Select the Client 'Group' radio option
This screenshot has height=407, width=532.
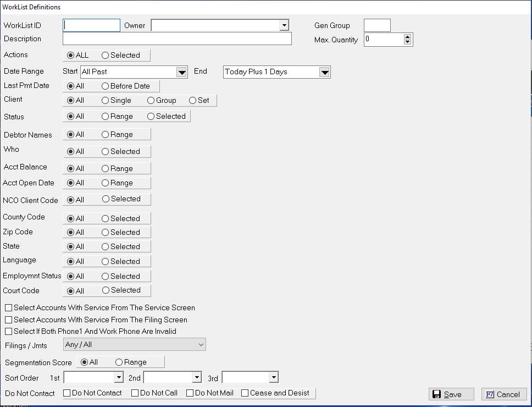pyautogui.click(x=151, y=101)
